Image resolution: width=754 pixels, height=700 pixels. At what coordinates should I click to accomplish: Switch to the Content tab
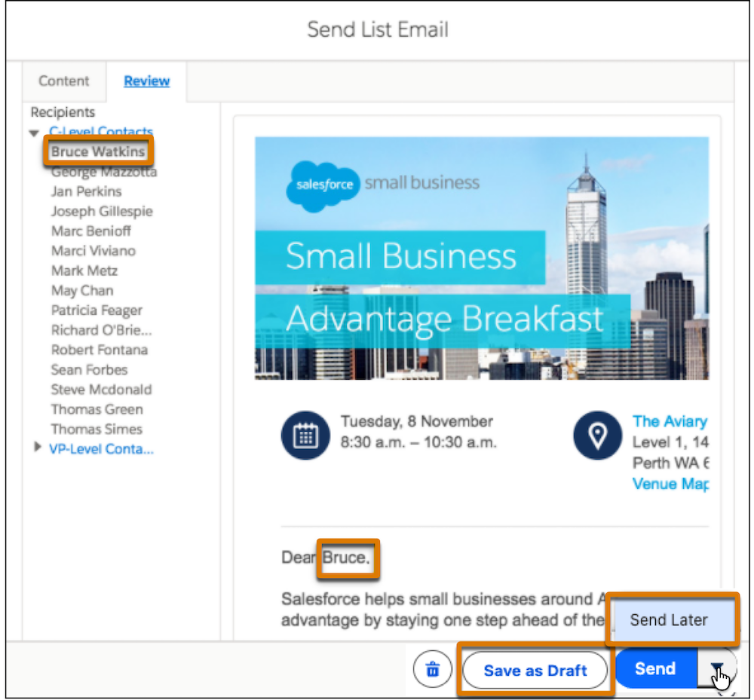click(64, 81)
